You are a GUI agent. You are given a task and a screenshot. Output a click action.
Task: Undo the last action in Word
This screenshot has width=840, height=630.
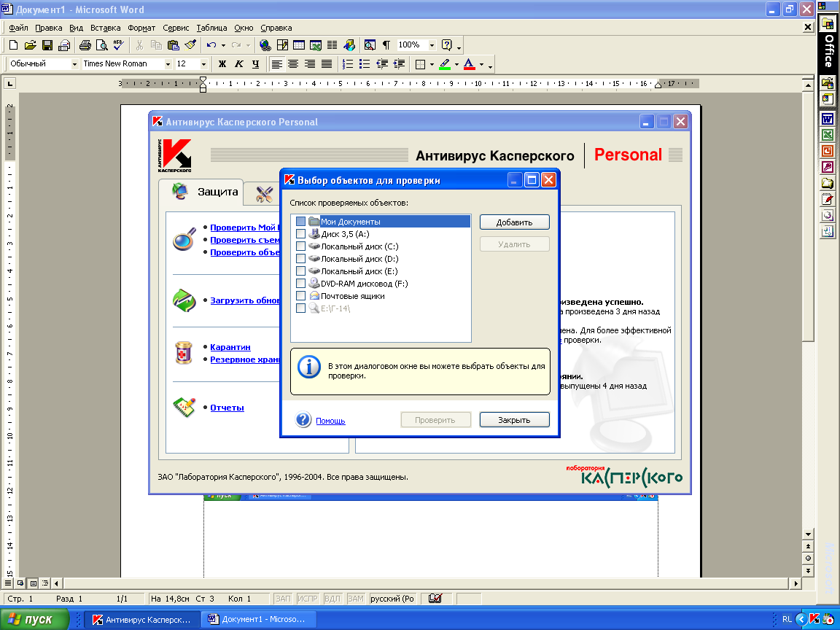(x=211, y=45)
